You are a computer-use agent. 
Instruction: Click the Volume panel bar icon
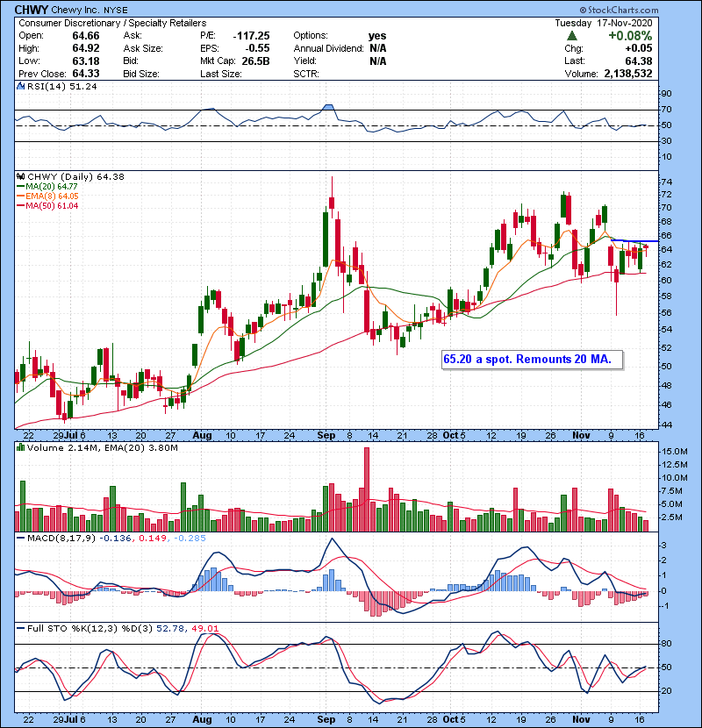pyautogui.click(x=20, y=447)
